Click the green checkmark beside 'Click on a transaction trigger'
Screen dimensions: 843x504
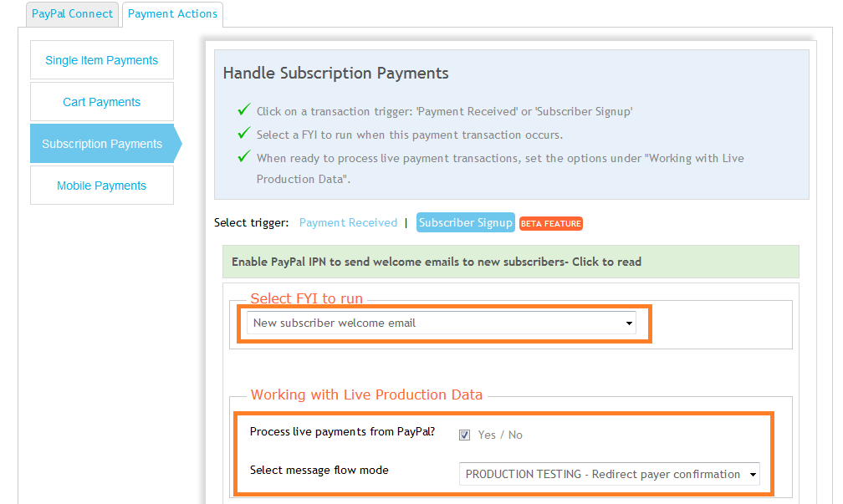click(244, 109)
